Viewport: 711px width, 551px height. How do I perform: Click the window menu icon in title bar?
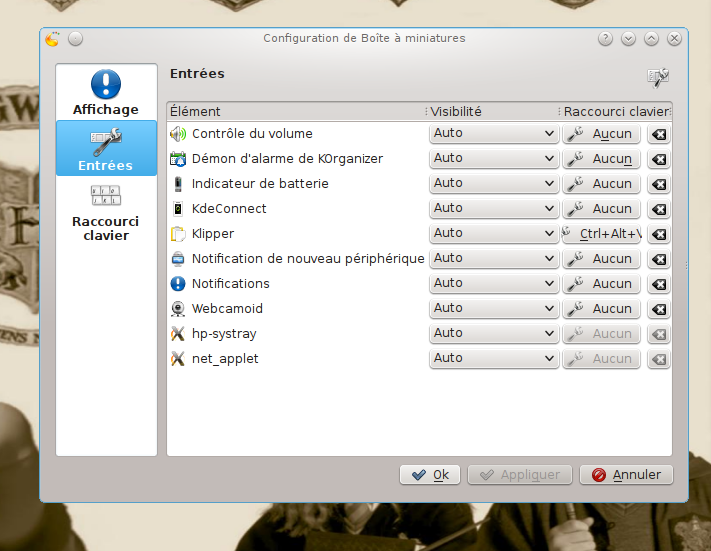tap(53, 39)
